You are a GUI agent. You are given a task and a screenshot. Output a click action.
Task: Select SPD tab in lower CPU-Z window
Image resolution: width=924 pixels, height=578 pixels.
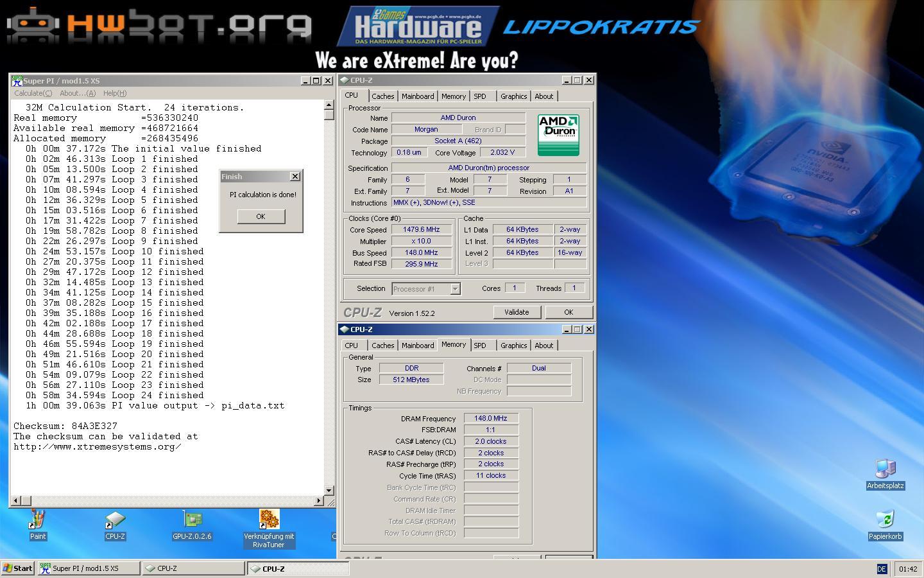(480, 346)
